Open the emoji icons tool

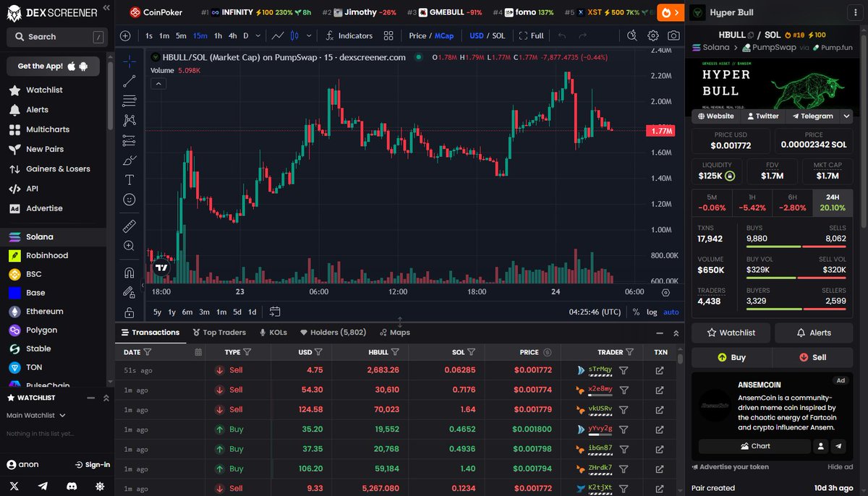tap(129, 199)
